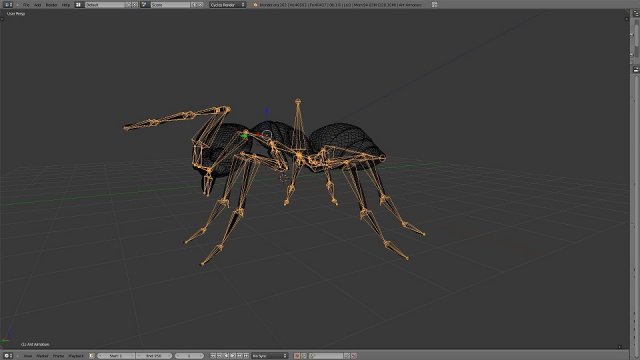The height and width of the screenshot is (360, 640).
Task: Open the Help menu
Action: click(66, 5)
